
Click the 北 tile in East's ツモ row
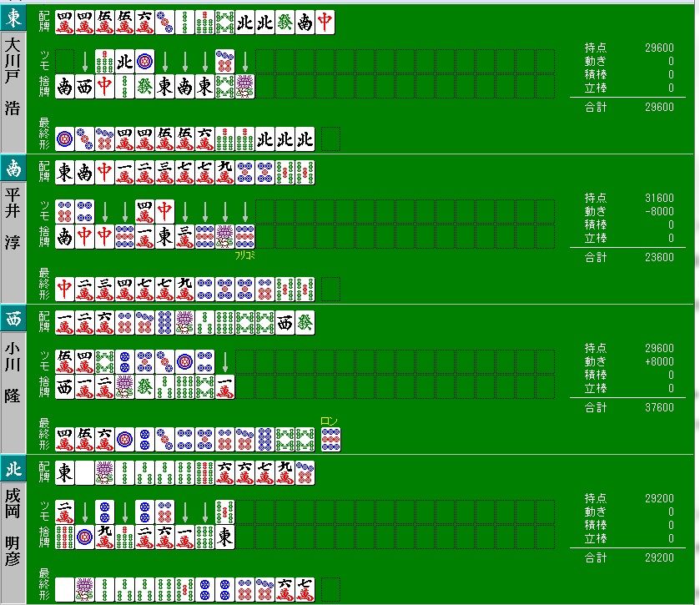coord(124,62)
